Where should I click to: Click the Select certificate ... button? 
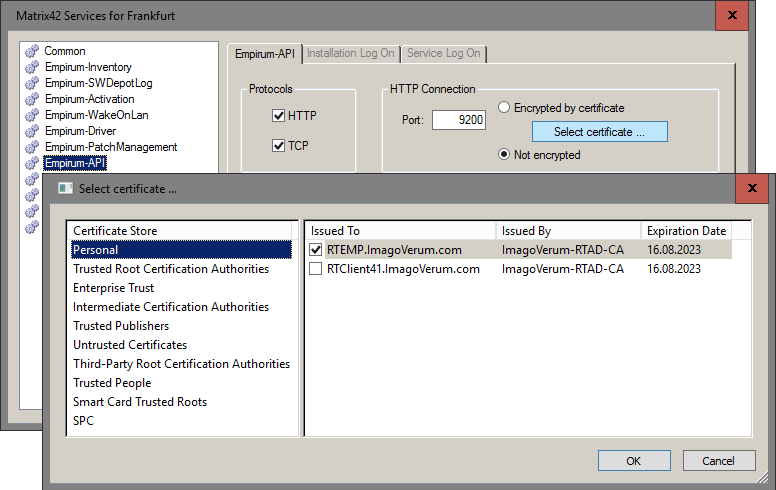click(x=600, y=132)
